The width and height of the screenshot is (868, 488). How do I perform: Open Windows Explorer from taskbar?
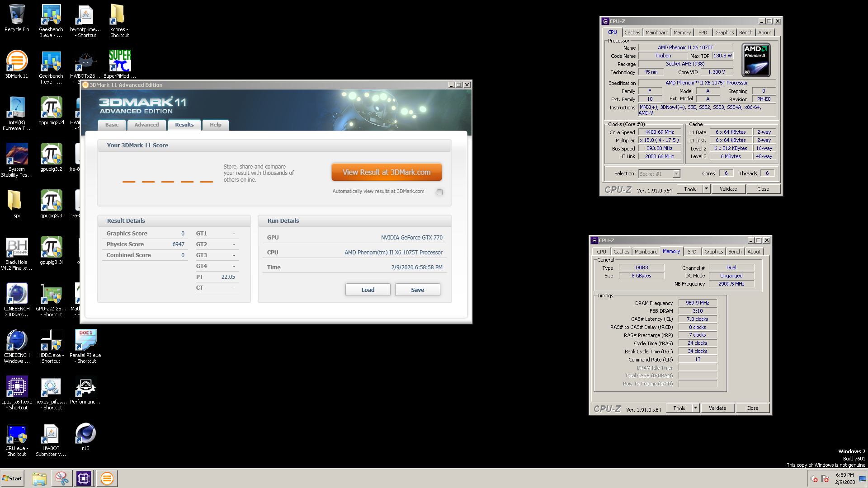39,478
